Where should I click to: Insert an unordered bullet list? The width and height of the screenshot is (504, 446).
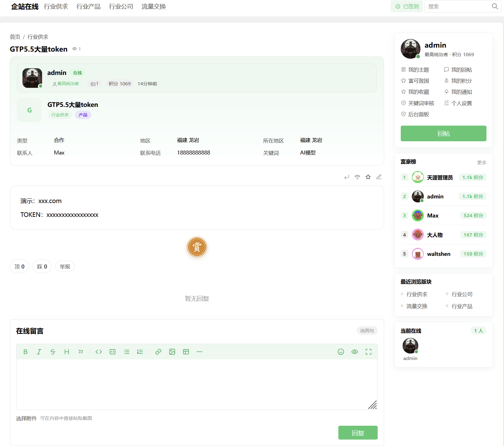126,352
